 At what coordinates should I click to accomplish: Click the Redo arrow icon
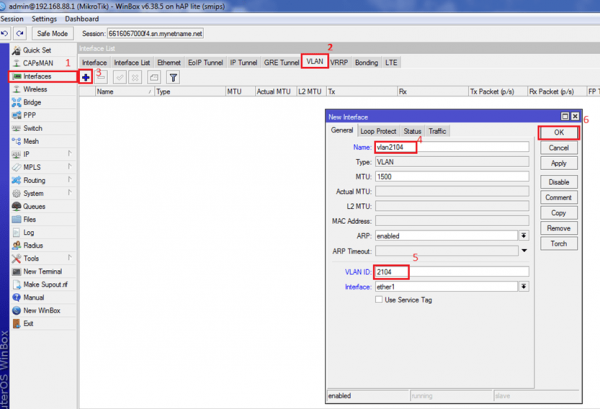coord(20,34)
